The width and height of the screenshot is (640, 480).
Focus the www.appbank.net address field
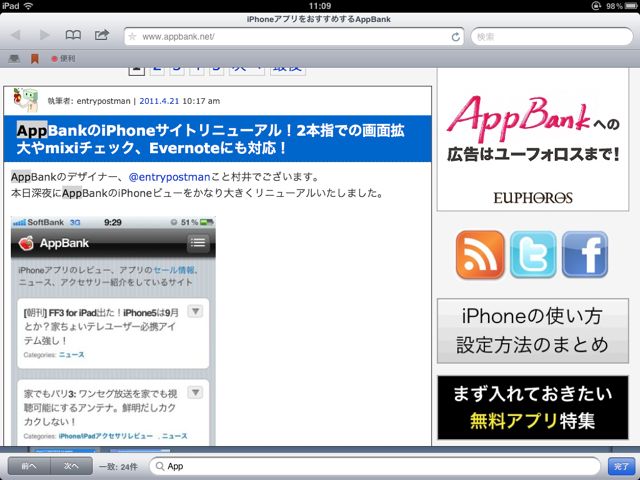click(x=294, y=37)
